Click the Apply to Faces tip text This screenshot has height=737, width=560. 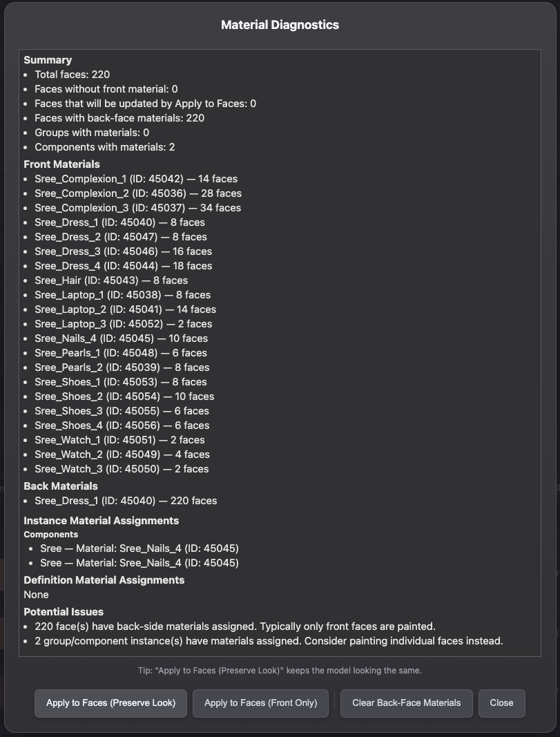[x=280, y=671]
